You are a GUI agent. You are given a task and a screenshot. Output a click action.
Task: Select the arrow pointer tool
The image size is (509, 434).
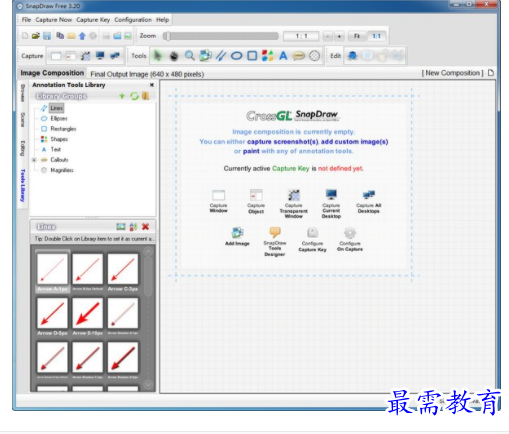click(158, 56)
